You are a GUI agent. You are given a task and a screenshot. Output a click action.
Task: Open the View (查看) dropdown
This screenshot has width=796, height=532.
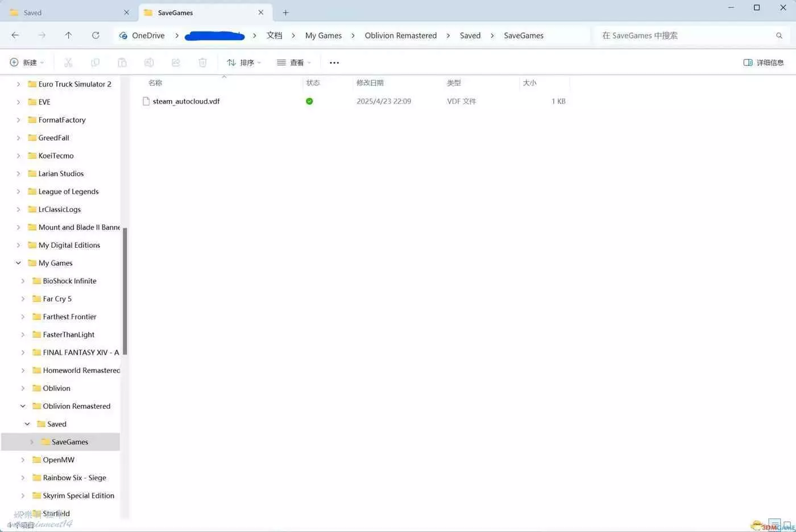[293, 63]
